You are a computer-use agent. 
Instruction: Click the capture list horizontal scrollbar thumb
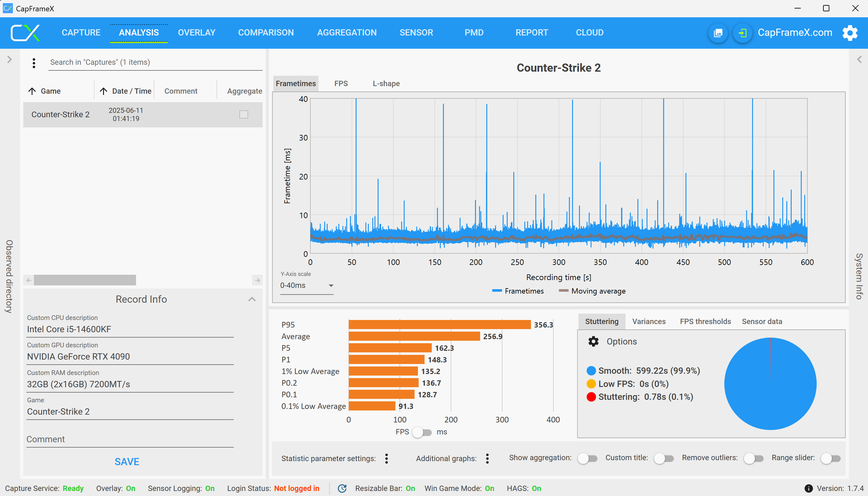tap(85, 280)
